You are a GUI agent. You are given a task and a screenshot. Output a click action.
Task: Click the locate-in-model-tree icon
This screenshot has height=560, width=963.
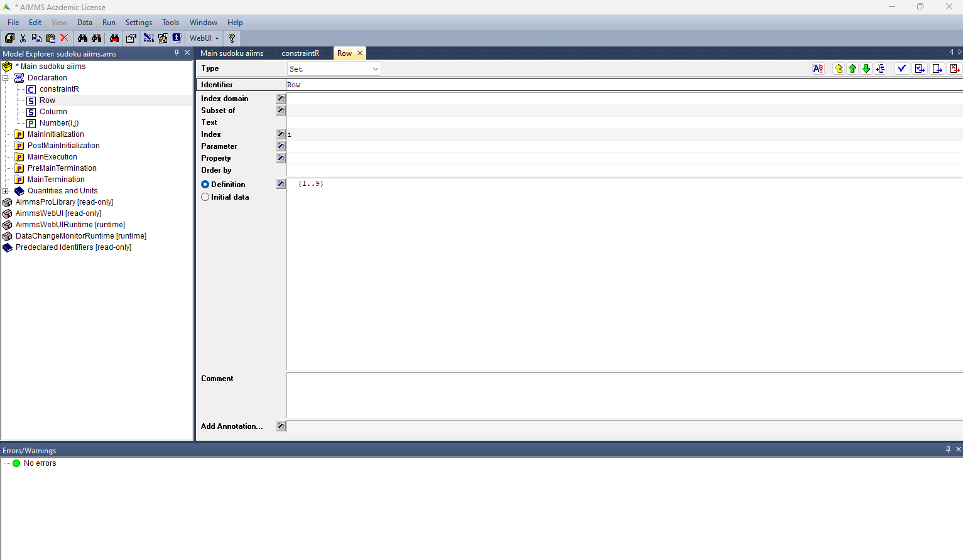point(880,68)
